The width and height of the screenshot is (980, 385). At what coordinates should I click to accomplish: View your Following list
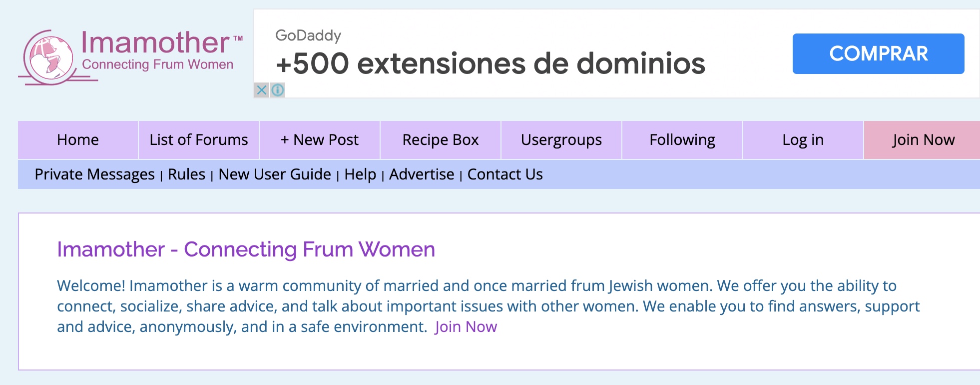coord(682,140)
